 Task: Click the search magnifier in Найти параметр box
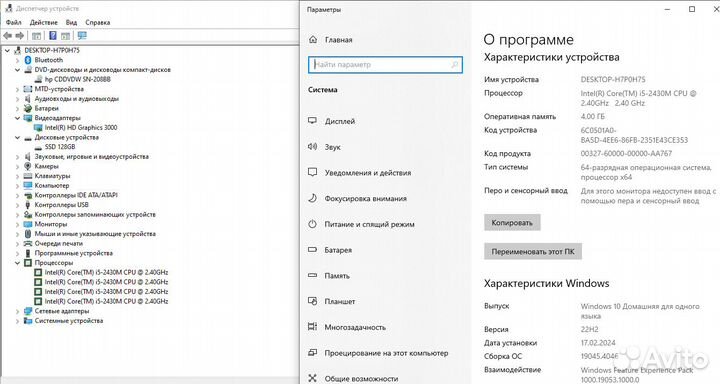(x=455, y=65)
